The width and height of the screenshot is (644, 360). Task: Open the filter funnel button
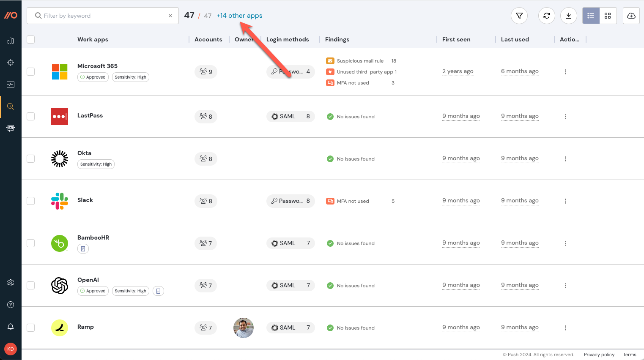click(519, 16)
